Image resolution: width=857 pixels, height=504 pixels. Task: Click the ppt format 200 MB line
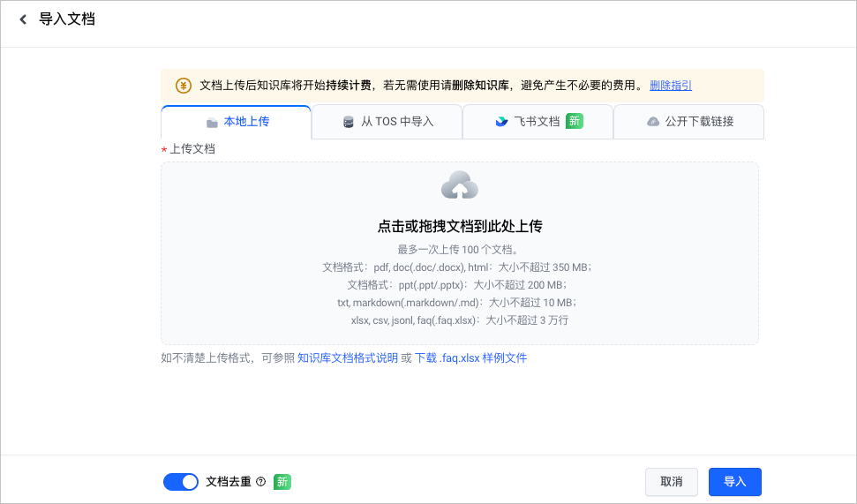[457, 285]
